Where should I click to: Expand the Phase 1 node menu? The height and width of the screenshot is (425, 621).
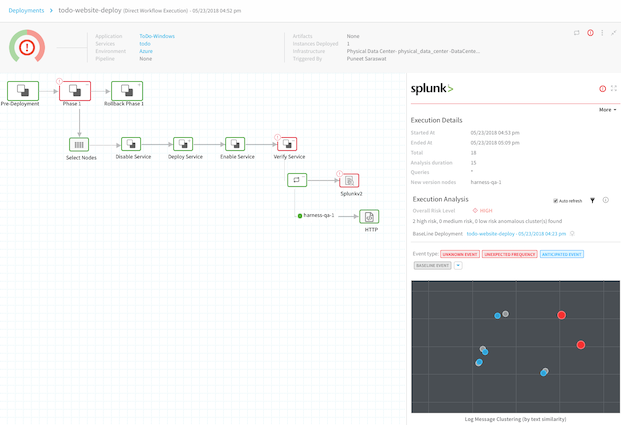(x=87, y=84)
